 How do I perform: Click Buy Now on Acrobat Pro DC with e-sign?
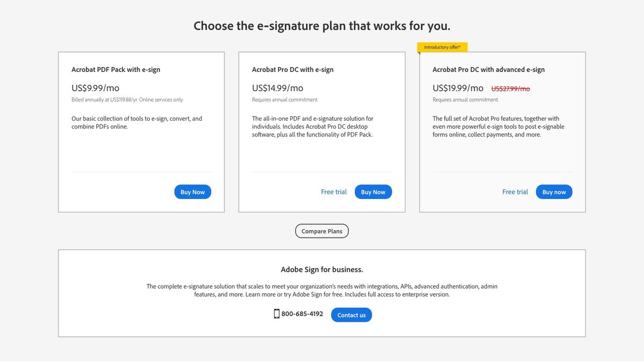coord(373,191)
